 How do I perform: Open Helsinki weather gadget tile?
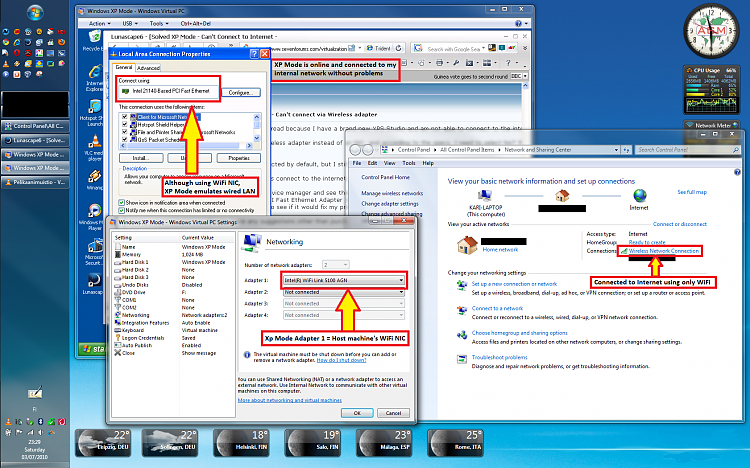pos(242,443)
